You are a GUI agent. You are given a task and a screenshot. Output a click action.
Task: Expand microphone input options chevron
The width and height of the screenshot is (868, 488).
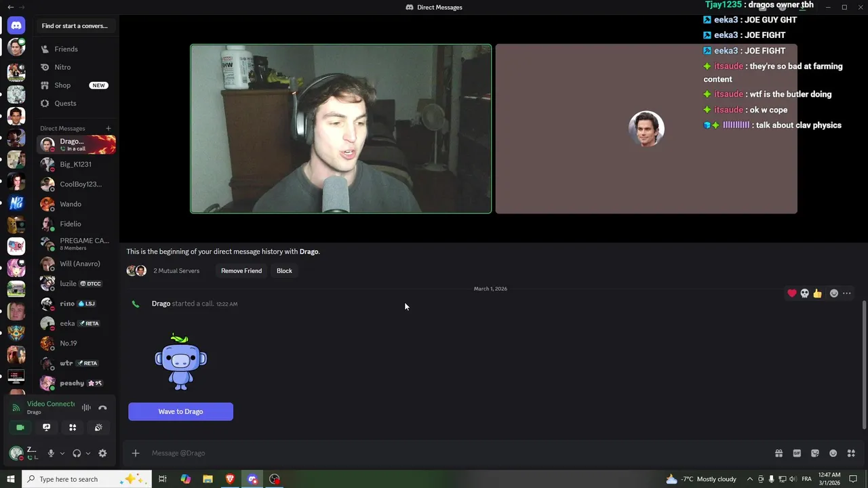(x=62, y=453)
